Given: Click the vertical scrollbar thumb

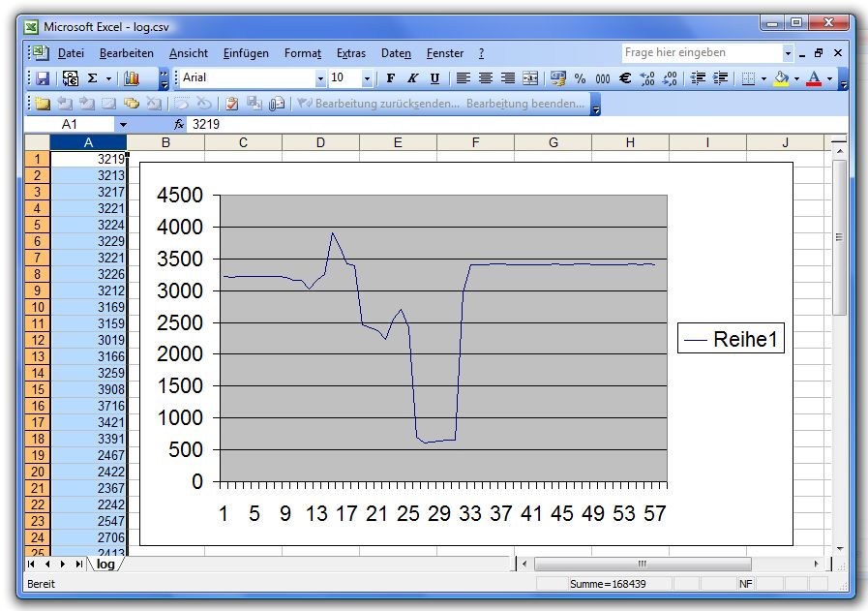Looking at the screenshot, I should (839, 237).
